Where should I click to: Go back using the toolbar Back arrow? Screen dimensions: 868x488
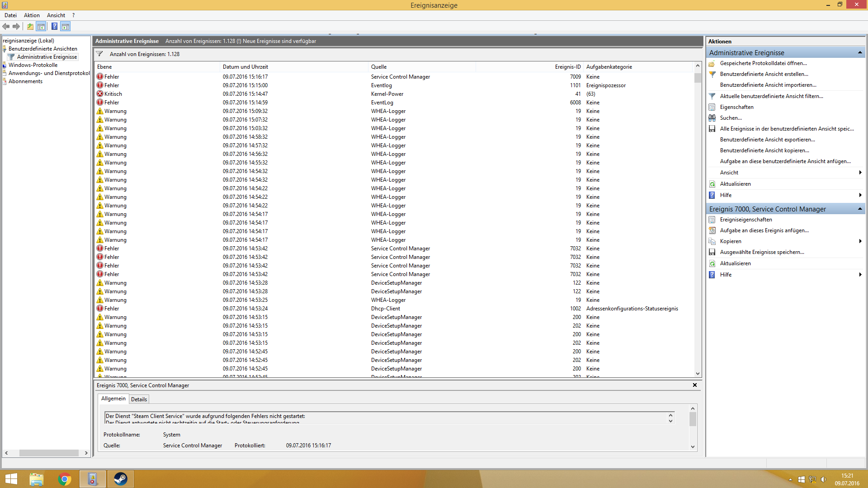(x=6, y=27)
